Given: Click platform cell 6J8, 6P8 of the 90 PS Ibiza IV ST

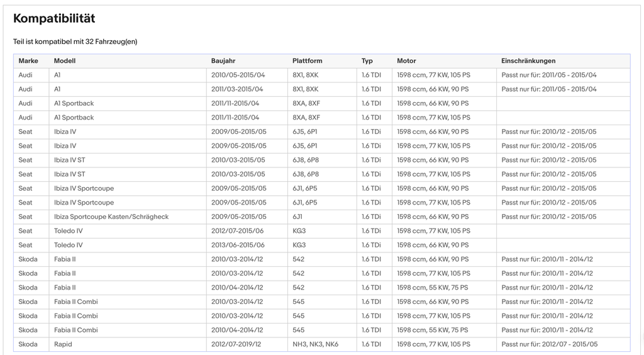Looking at the screenshot, I should click(322, 160).
